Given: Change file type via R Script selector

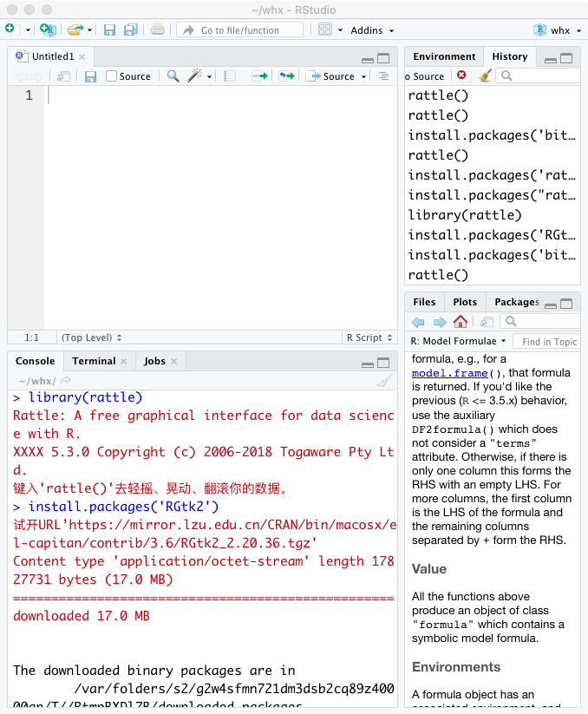Looking at the screenshot, I should click(x=369, y=337).
